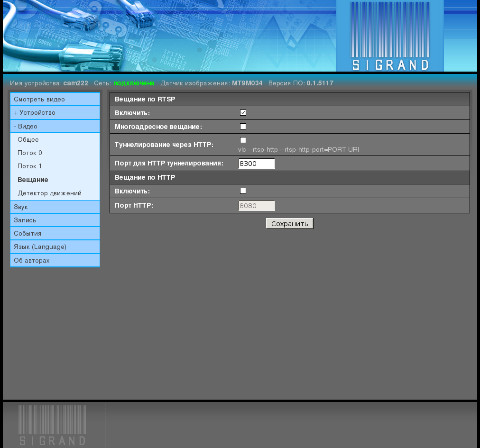Viewport: 480px width, 448px height.
Task: Click the network status подключена
Action: [134, 83]
